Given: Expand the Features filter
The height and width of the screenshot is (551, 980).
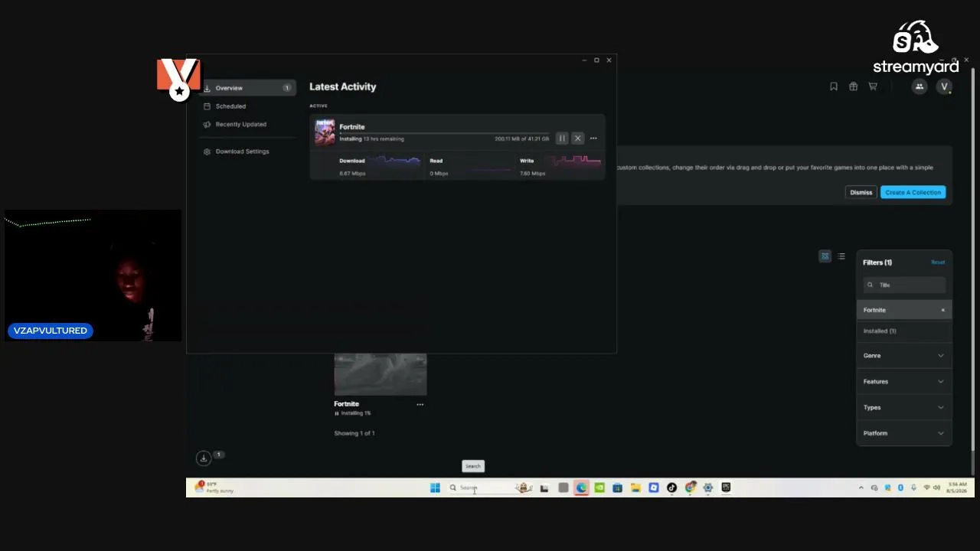Looking at the screenshot, I should point(904,382).
